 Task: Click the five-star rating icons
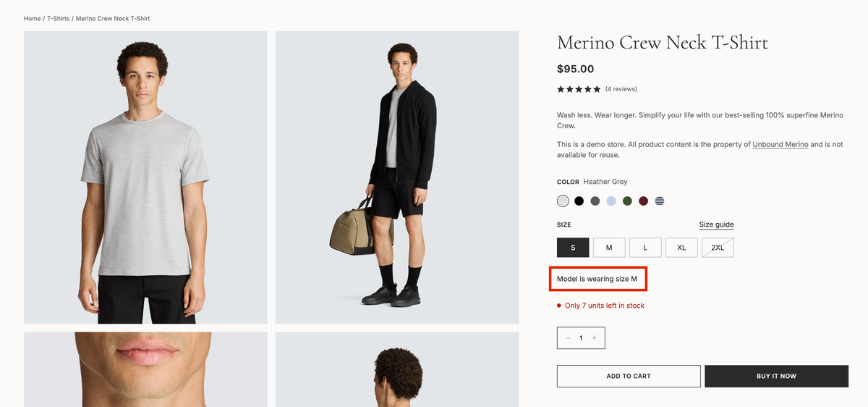click(x=579, y=89)
